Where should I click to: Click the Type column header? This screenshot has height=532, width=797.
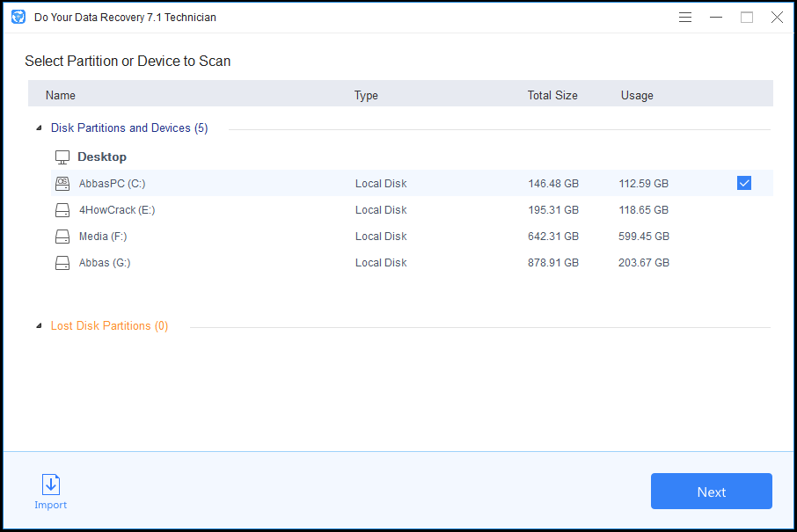click(x=366, y=95)
